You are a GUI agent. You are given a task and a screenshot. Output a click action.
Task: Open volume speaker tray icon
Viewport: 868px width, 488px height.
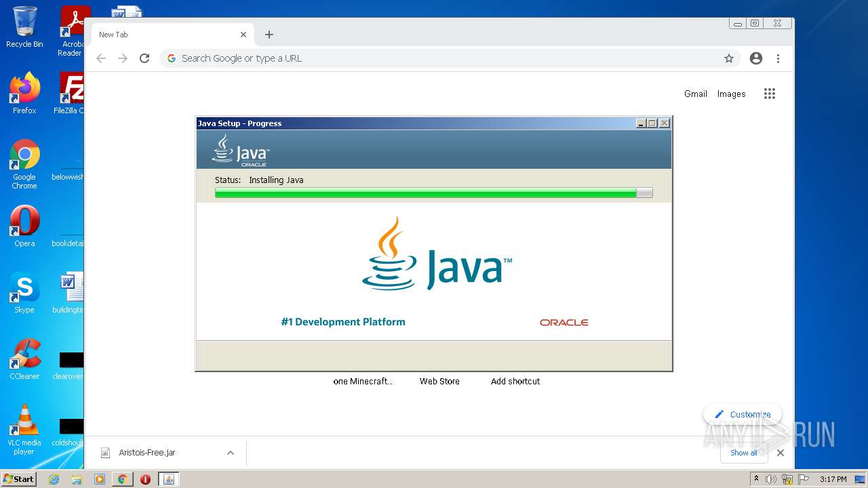point(771,479)
